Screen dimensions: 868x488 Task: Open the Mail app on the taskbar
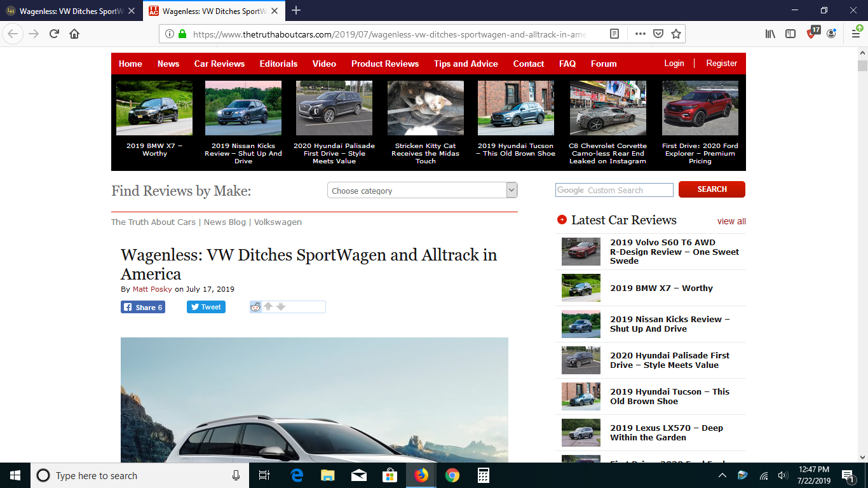[x=359, y=475]
